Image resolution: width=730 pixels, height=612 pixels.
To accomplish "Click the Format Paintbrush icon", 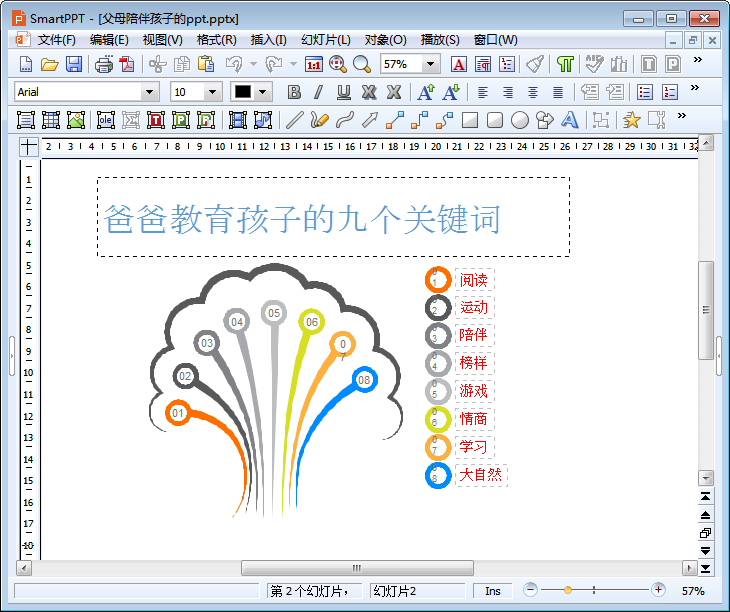I will (535, 64).
